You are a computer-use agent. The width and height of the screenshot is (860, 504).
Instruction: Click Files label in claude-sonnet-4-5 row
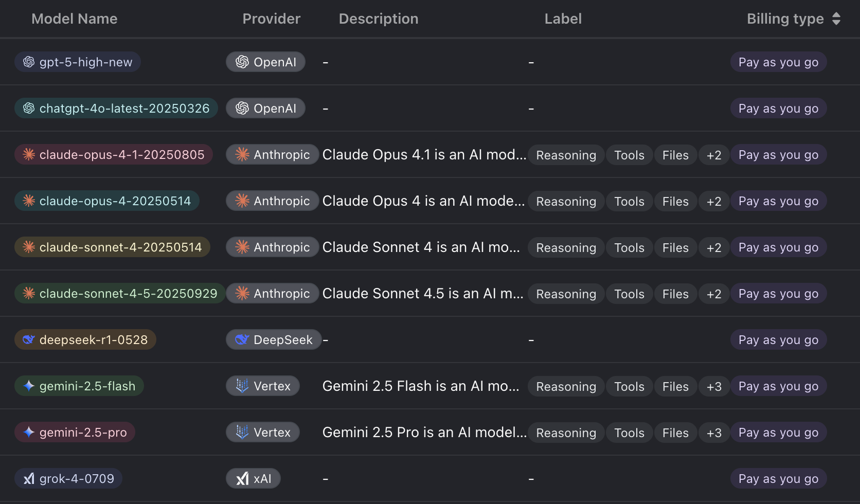[675, 294]
